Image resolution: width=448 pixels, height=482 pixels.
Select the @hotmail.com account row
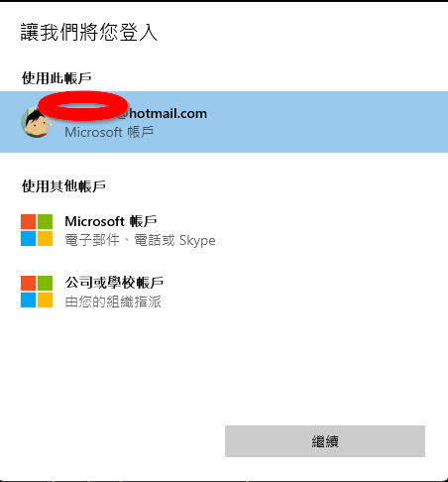224,122
